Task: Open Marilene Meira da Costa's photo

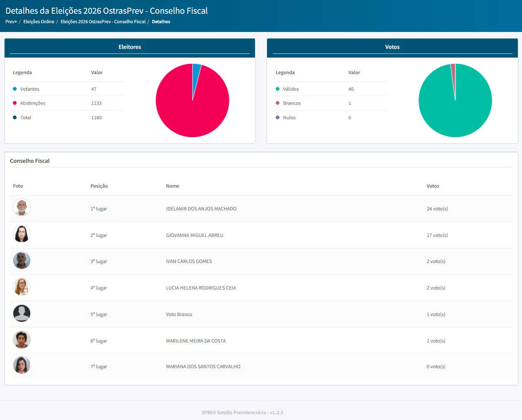Action: click(x=22, y=340)
